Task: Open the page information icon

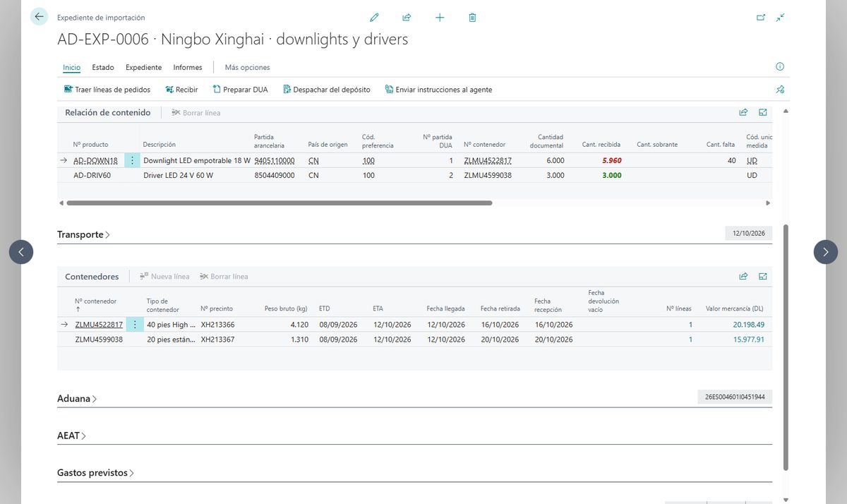Action: point(780,67)
